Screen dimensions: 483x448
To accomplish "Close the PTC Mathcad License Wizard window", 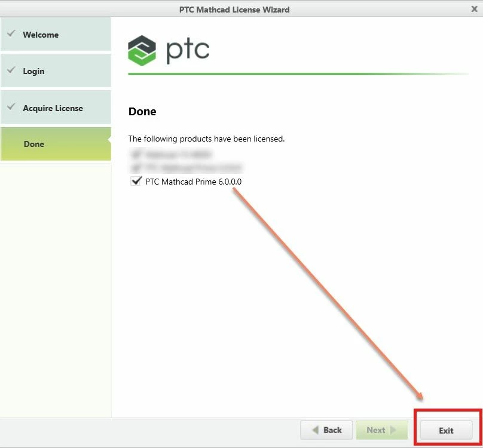I will coord(475,9).
